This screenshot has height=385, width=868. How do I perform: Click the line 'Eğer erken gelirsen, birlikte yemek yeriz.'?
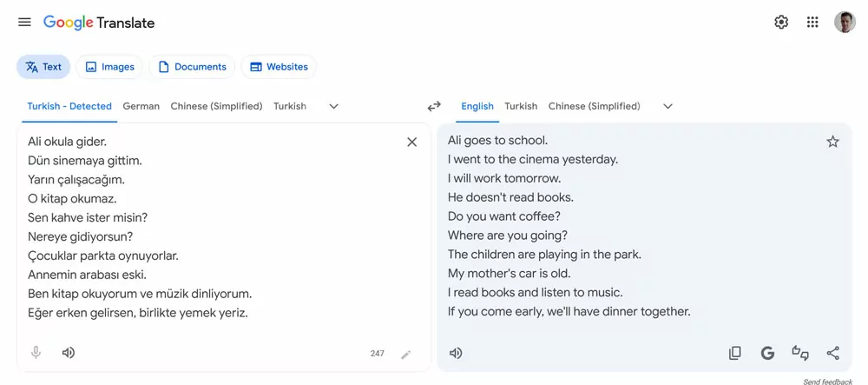(x=138, y=313)
